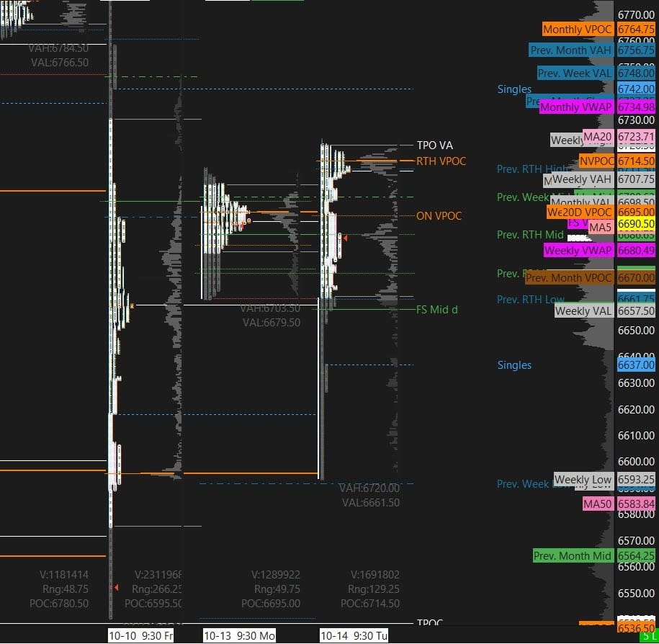This screenshot has width=659, height=644.
Task: Click the Weekly VAH level label
Action: (582, 179)
